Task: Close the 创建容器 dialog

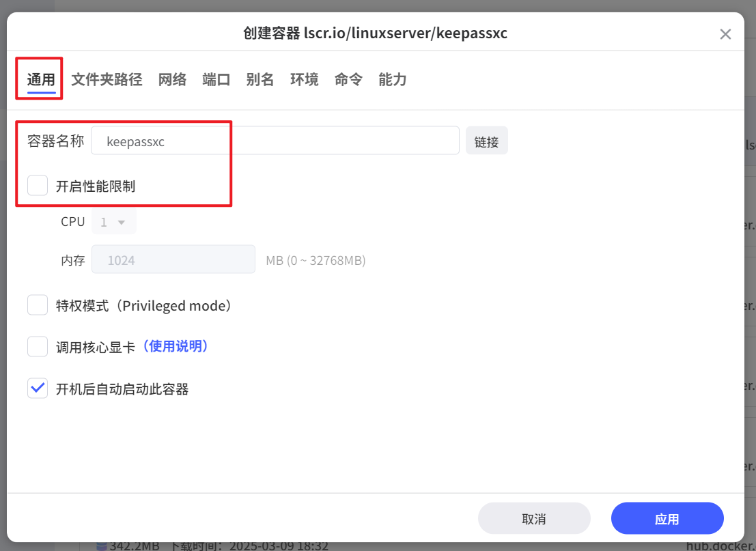Action: pos(725,34)
